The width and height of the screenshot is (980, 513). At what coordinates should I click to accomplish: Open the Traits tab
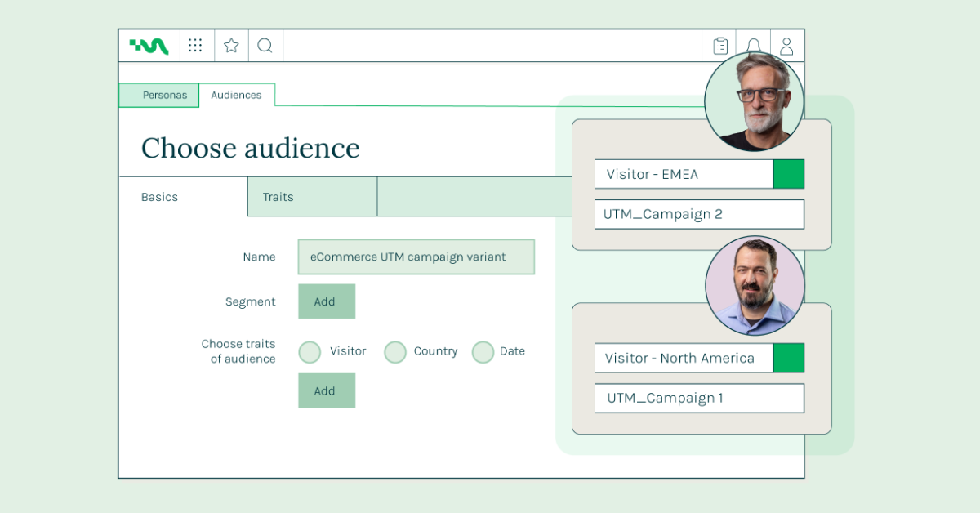pos(312,197)
